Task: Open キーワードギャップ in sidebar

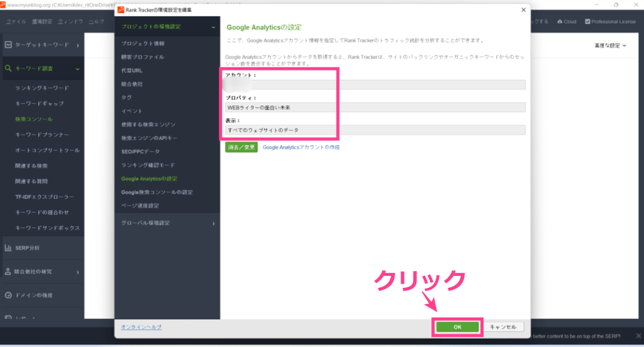Action: (40, 104)
